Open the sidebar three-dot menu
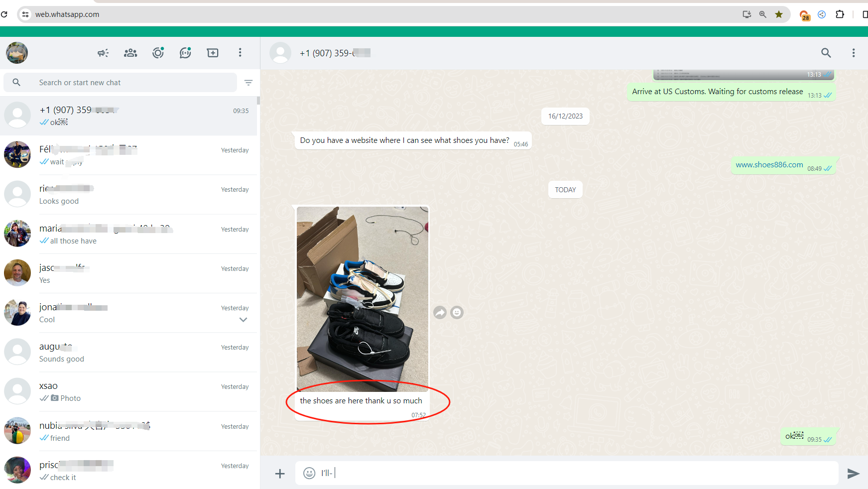 (240, 53)
